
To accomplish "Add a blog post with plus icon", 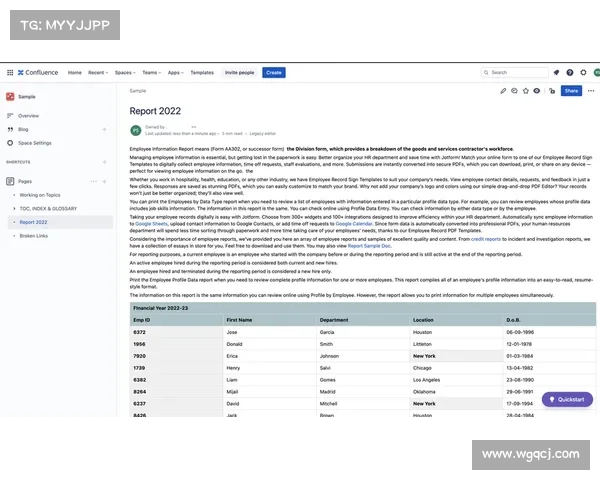I will [104, 129].
